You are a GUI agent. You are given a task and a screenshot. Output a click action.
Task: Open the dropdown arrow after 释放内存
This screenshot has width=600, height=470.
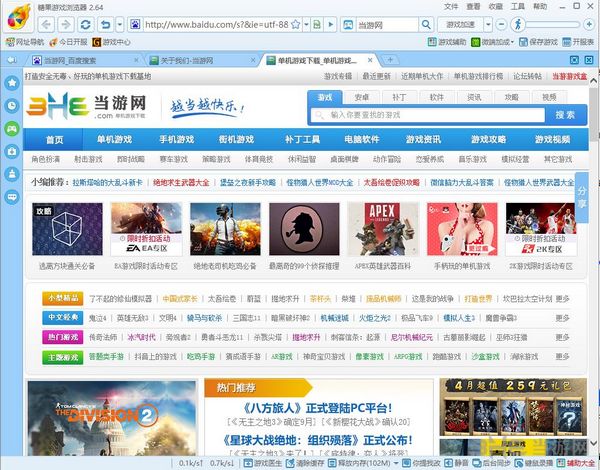click(x=396, y=463)
